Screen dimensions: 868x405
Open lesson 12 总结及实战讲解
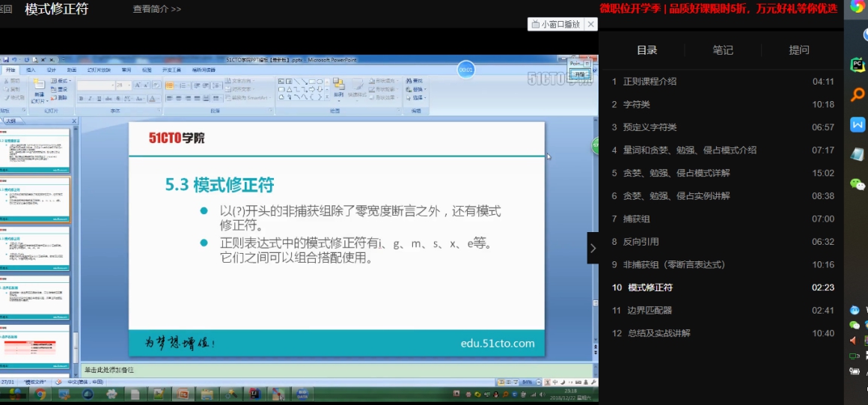coord(722,333)
